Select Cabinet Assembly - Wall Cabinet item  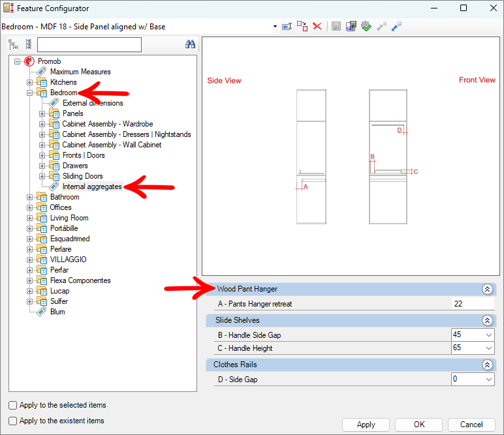[x=112, y=145]
